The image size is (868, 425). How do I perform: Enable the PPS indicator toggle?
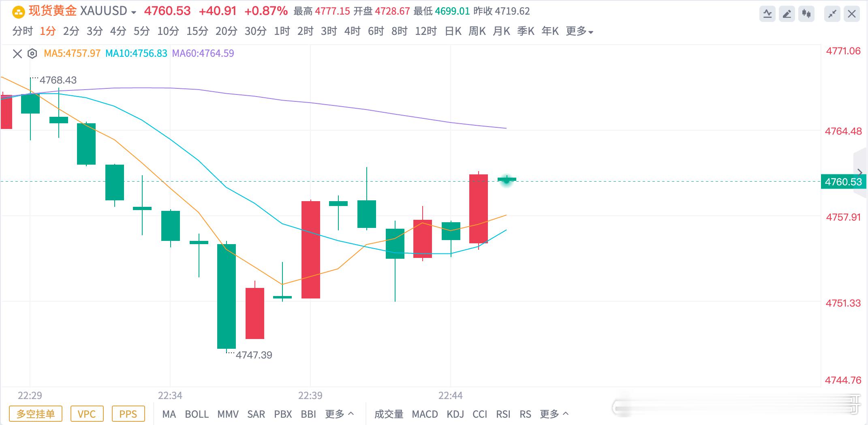pos(128,414)
